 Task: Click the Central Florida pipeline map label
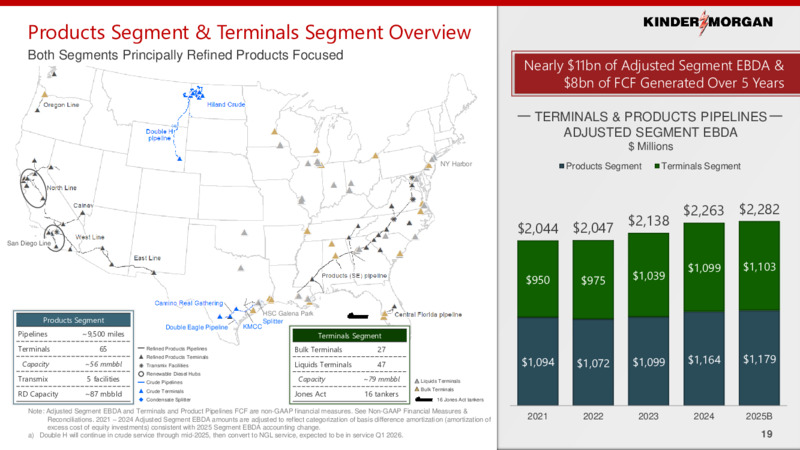tap(428, 314)
